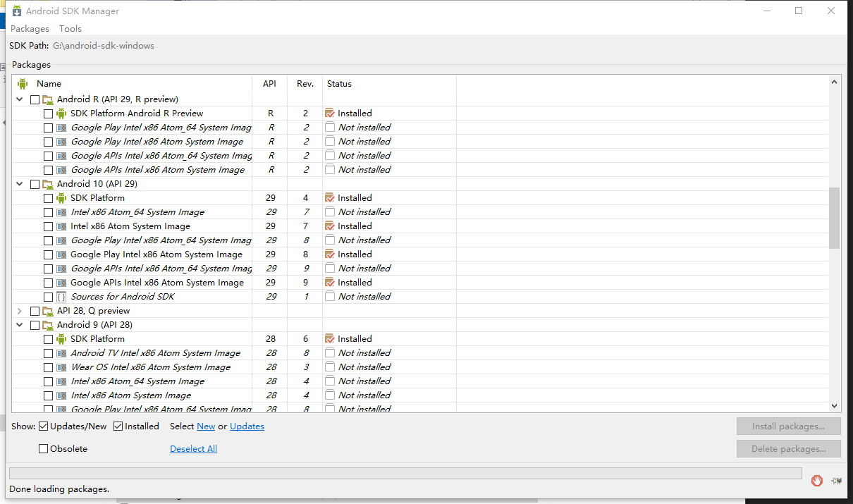Click the installed status icon of Google Play Intel x86 Atom System Image 29
The width and height of the screenshot is (853, 504).
[330, 254]
